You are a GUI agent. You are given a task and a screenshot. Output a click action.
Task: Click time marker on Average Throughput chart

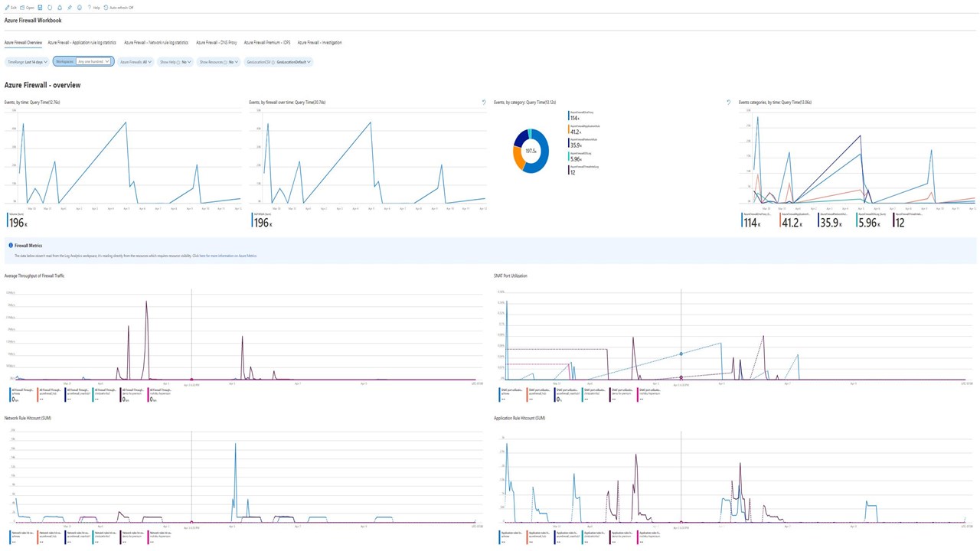point(191,379)
